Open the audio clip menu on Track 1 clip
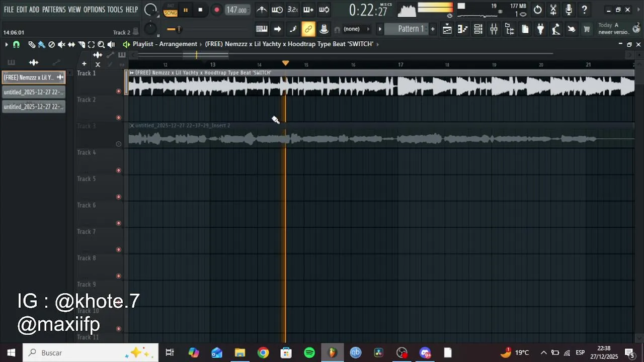 [x=132, y=73]
